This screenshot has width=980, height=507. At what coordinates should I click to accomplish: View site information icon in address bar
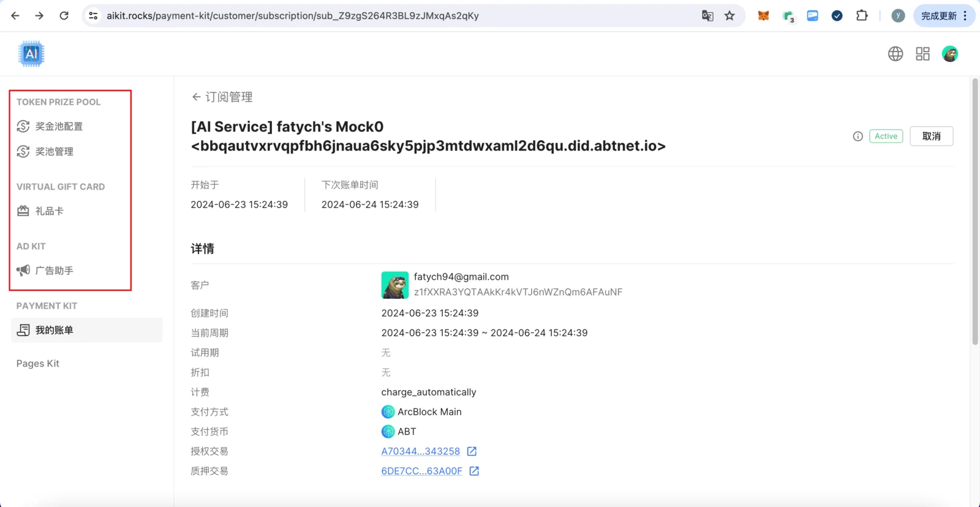pyautogui.click(x=93, y=16)
